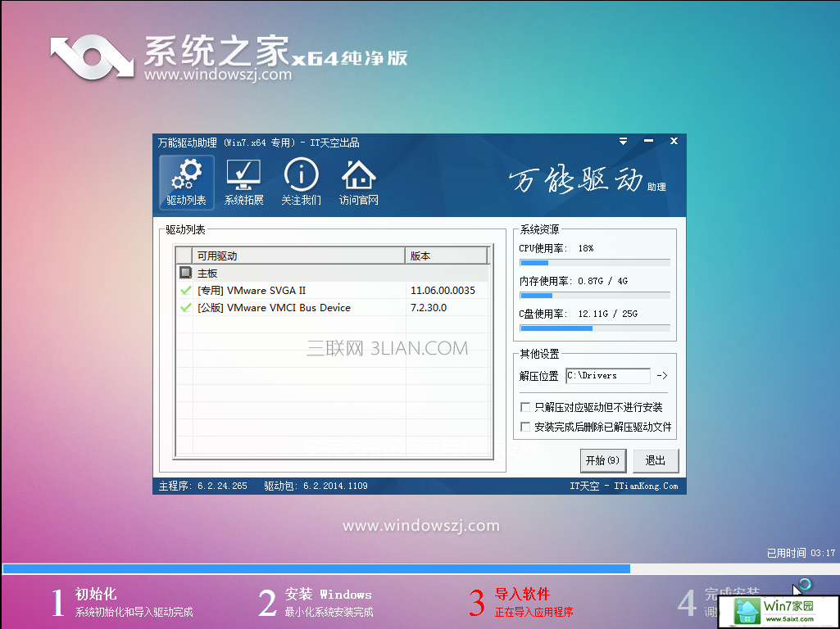Click the 退出 exit button
The width and height of the screenshot is (840, 629).
coord(655,460)
